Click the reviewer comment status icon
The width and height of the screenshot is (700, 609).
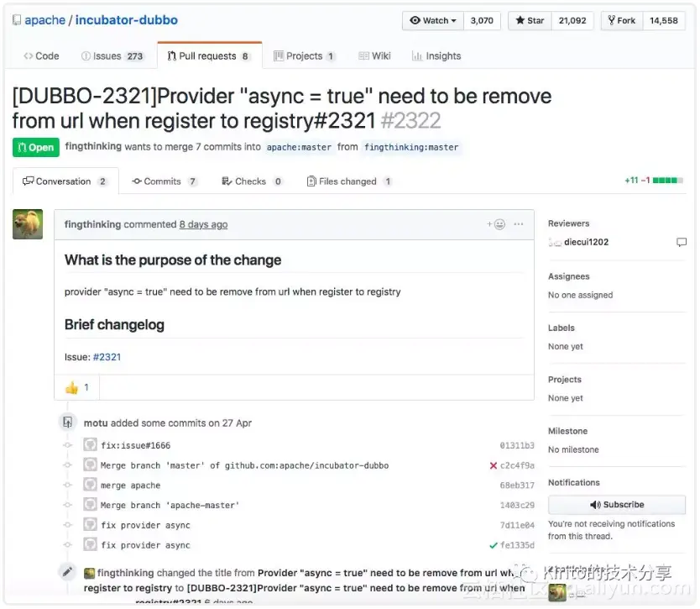(x=682, y=242)
